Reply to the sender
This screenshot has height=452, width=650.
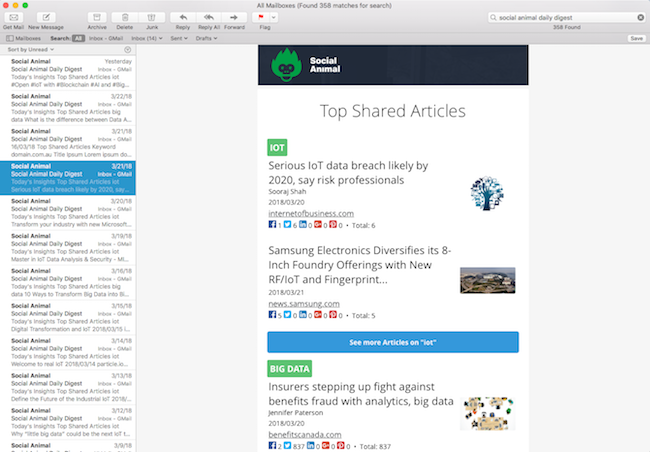tap(183, 17)
